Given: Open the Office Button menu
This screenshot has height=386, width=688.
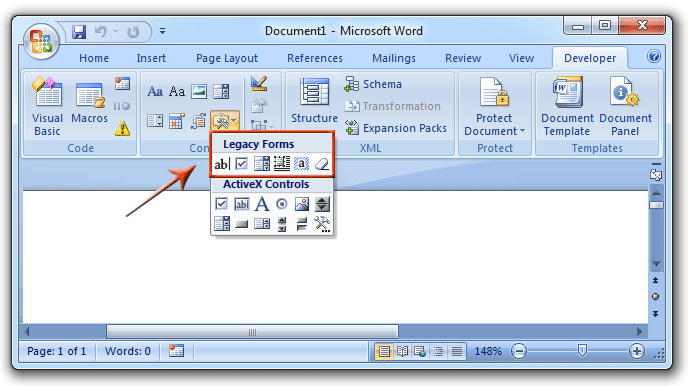Looking at the screenshot, I should pos(41,41).
